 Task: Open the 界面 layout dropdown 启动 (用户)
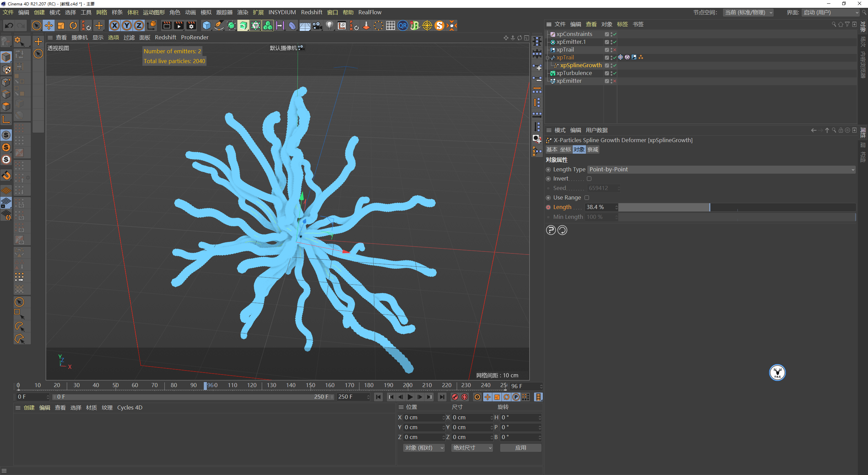[831, 13]
